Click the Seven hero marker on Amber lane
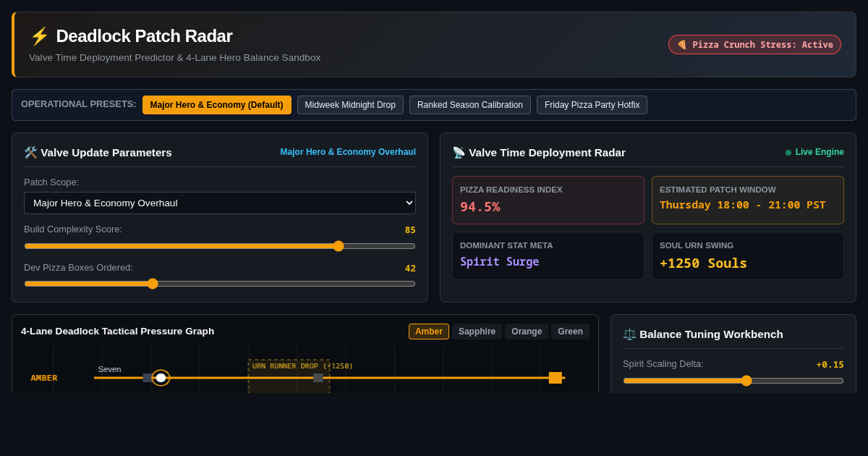The height and width of the screenshot is (456, 868). point(161,378)
